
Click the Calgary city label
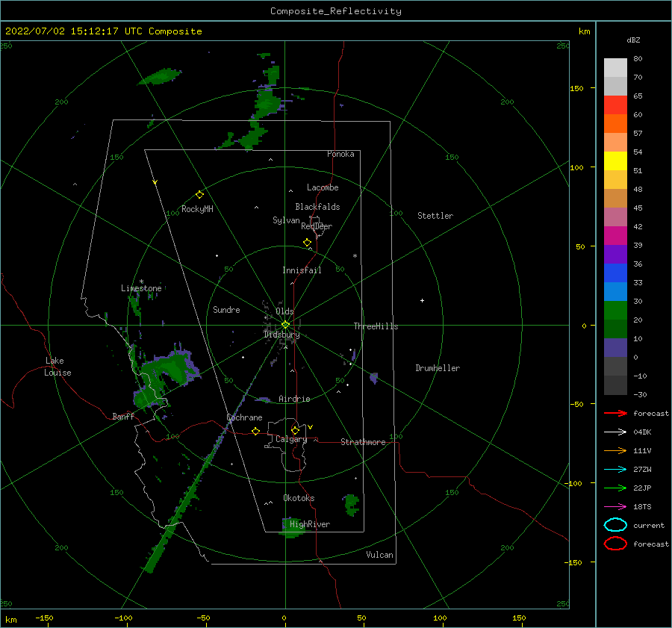291,439
